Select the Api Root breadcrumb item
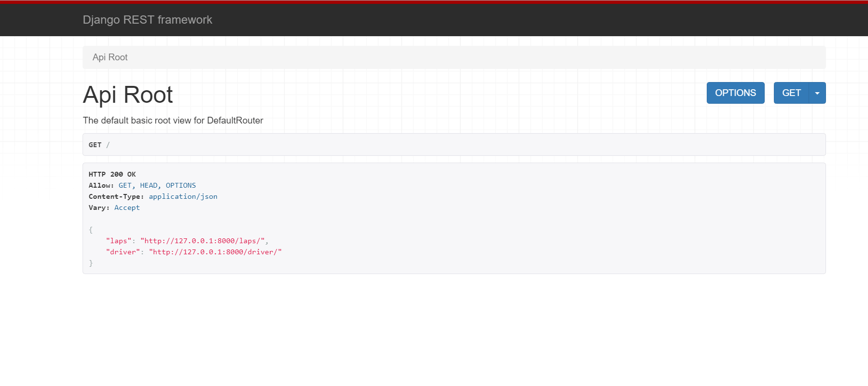 (x=110, y=57)
